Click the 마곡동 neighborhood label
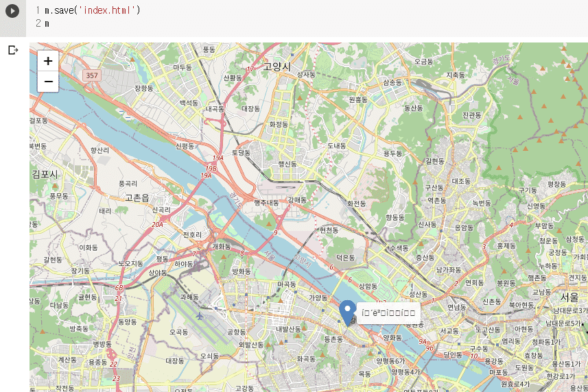 287,284
